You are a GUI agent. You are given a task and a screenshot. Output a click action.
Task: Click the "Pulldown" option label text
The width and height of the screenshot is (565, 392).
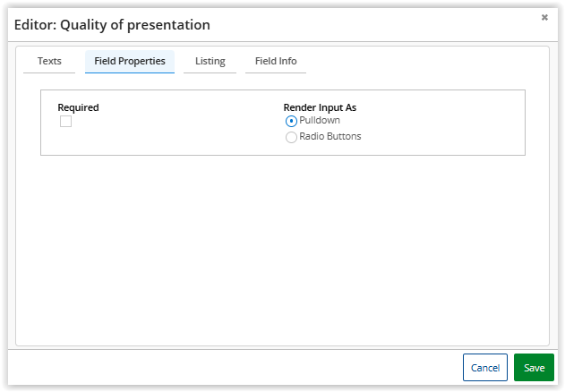320,120
